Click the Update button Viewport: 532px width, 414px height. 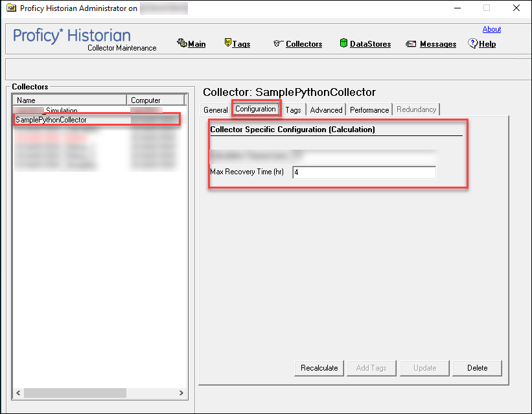tap(424, 368)
